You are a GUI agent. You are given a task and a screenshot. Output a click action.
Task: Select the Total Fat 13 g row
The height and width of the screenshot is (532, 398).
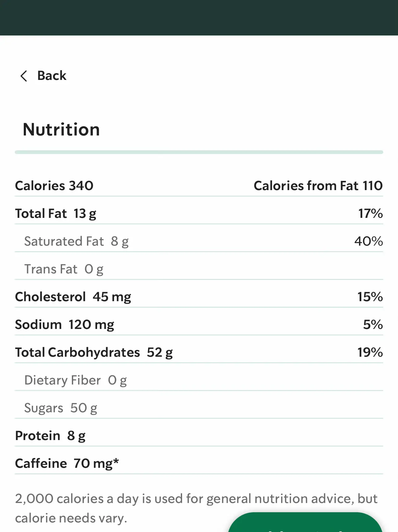click(199, 214)
